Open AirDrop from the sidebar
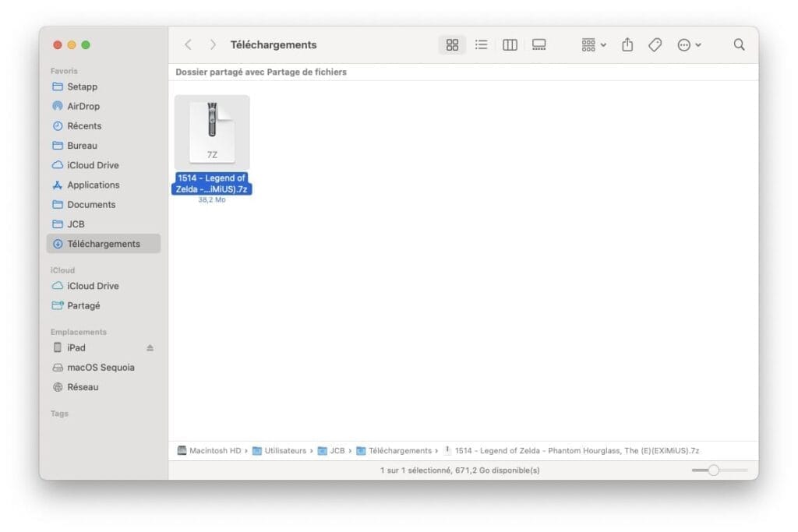This screenshot has width=798, height=532. click(x=83, y=106)
